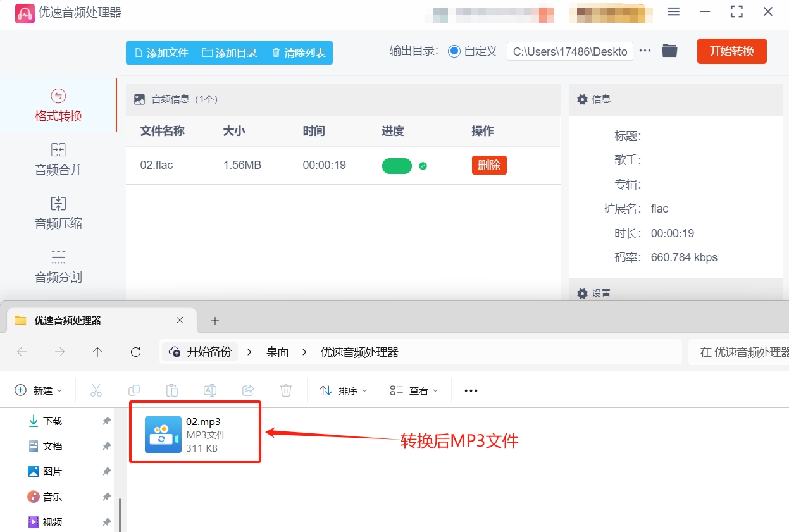Click the 音频信息 picture icon
The image size is (789, 532).
(139, 99)
